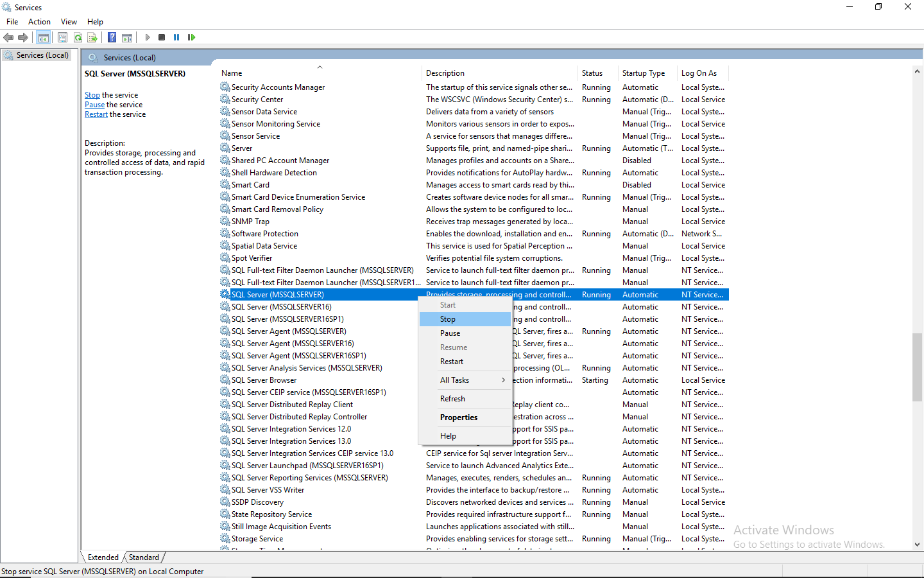
Task: Click gear icon beside Storage Service
Action: point(225,538)
